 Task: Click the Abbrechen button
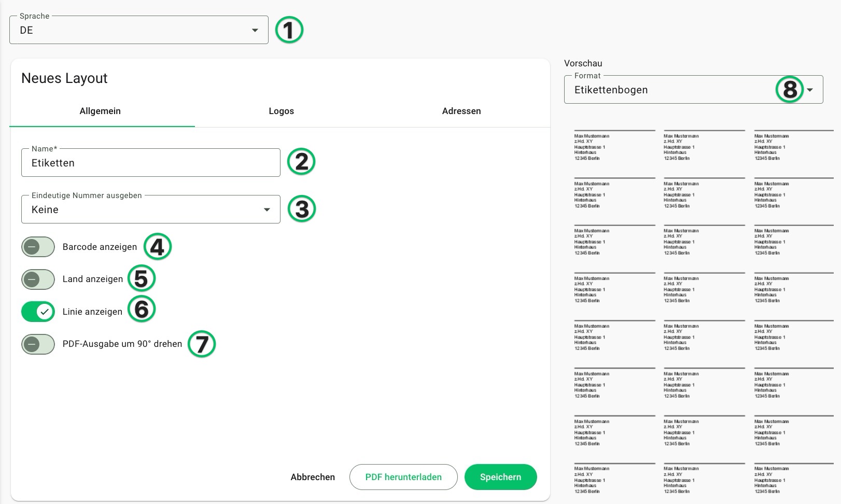click(x=313, y=477)
